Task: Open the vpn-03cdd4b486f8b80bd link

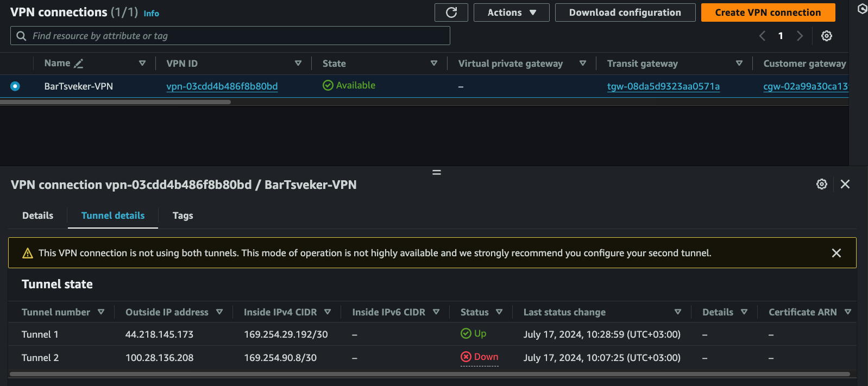Action: tap(222, 86)
